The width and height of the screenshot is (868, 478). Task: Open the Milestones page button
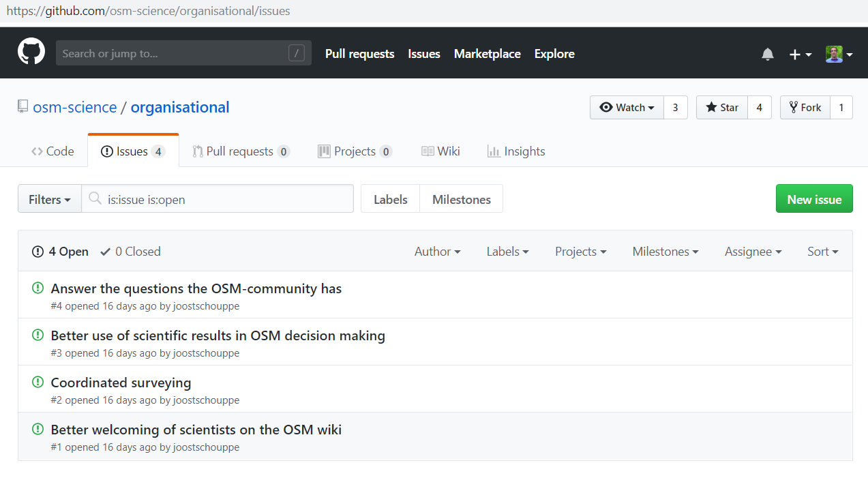click(462, 199)
